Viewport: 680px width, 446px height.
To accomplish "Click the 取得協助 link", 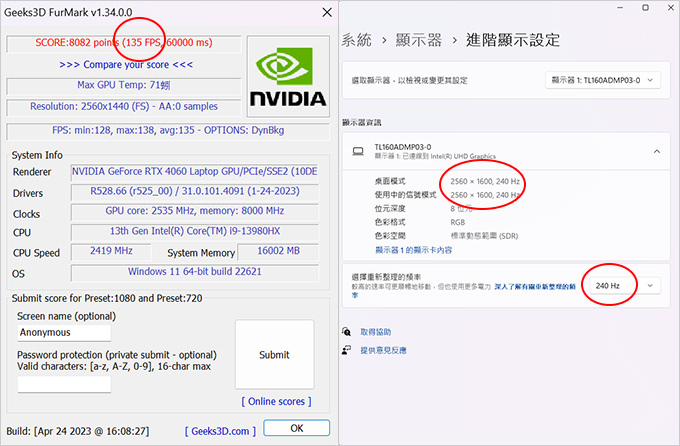I will tap(376, 332).
